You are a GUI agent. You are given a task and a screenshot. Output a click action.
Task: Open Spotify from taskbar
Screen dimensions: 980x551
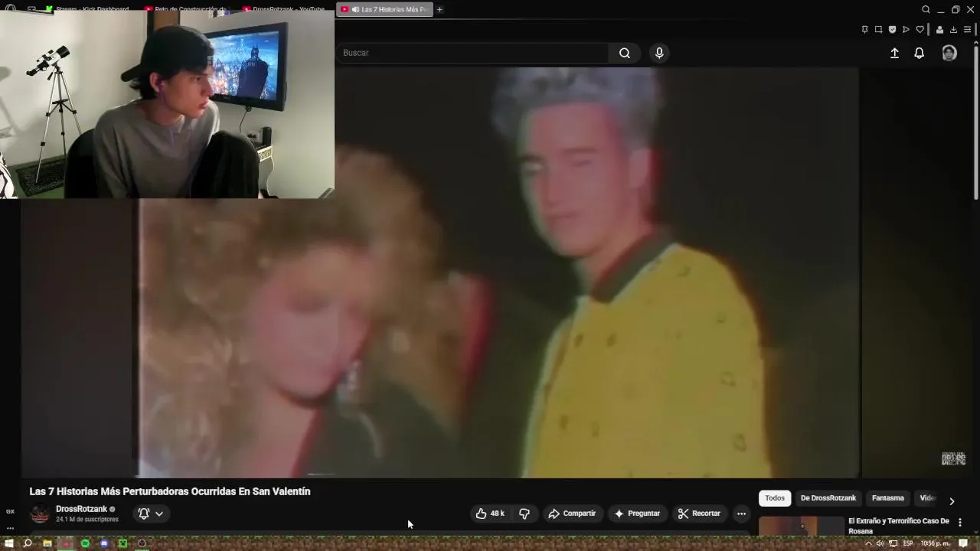click(x=85, y=543)
